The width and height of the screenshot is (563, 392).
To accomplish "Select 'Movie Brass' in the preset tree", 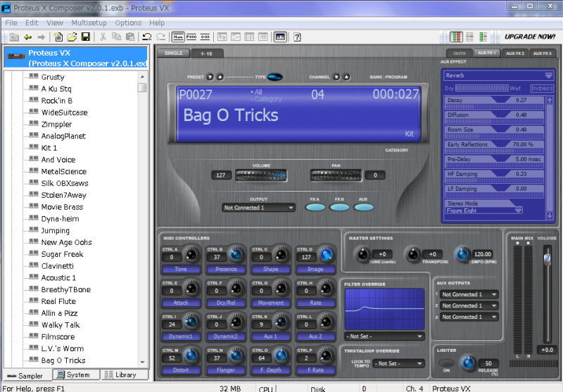I will click(62, 207).
